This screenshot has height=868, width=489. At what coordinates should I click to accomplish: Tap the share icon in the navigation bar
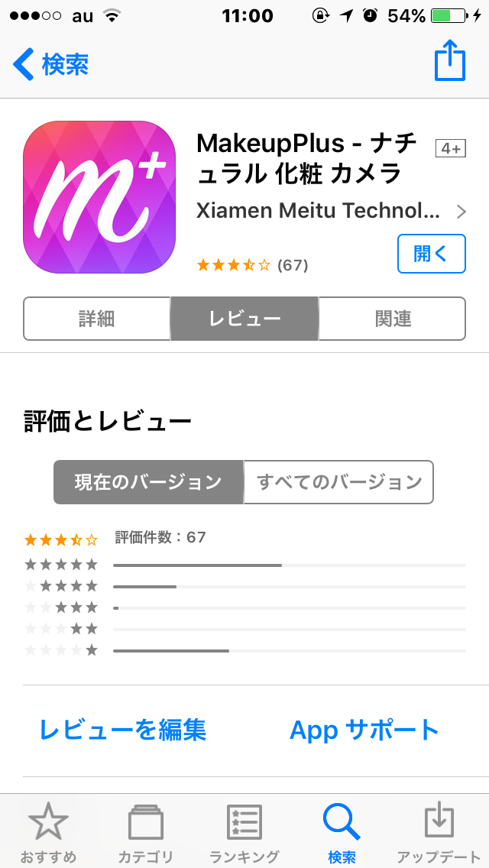coord(450,60)
